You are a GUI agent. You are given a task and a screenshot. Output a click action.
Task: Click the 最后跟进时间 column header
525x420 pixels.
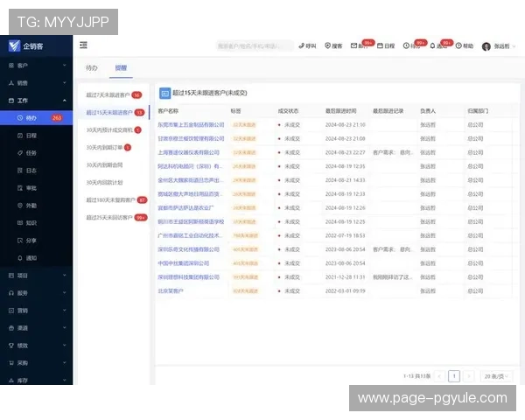coord(341,111)
